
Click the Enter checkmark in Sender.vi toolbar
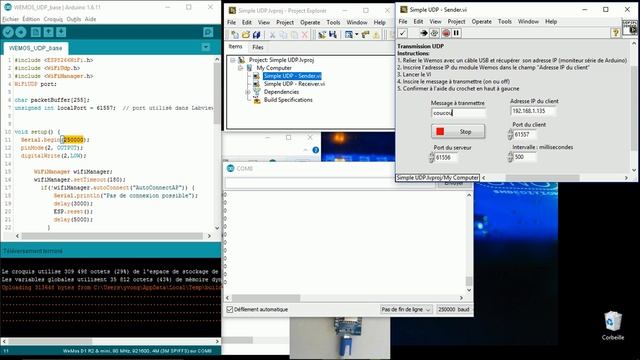402,33
